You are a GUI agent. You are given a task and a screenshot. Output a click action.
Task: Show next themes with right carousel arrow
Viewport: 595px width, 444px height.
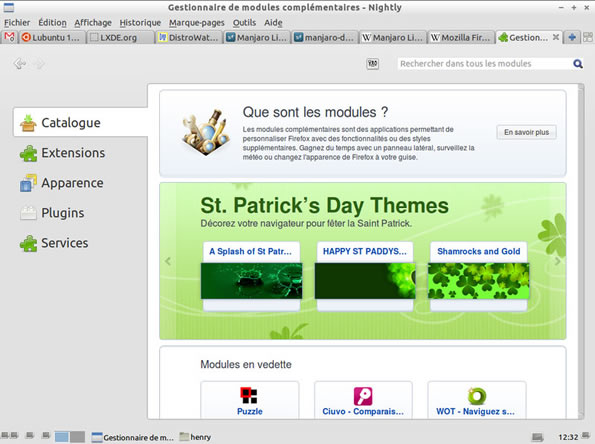click(x=557, y=261)
